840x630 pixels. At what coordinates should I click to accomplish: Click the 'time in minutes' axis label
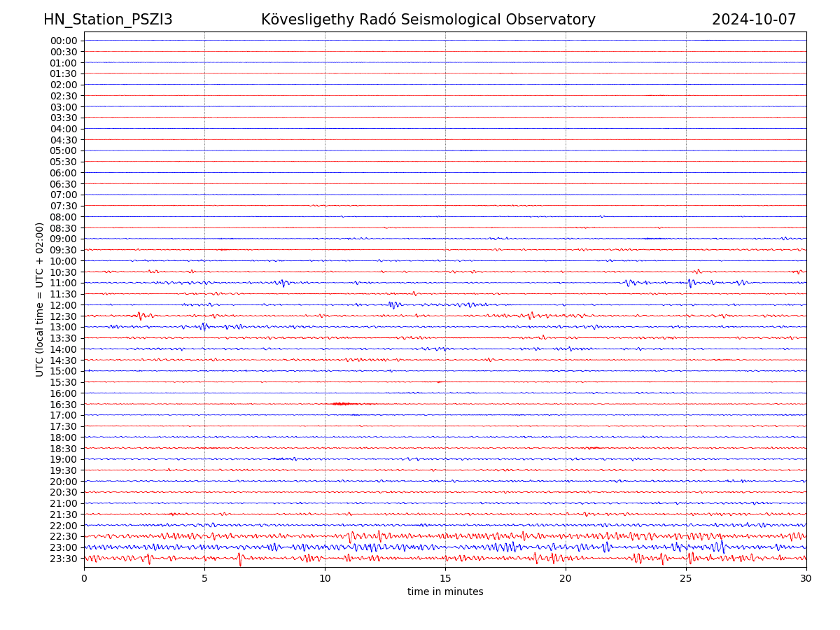[x=445, y=592]
